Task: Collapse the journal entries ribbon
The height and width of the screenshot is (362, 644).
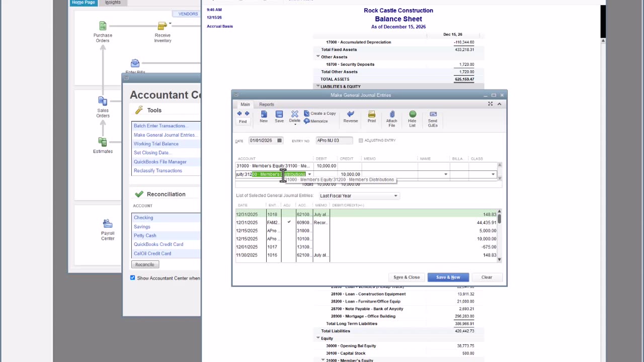Action: [x=499, y=104]
